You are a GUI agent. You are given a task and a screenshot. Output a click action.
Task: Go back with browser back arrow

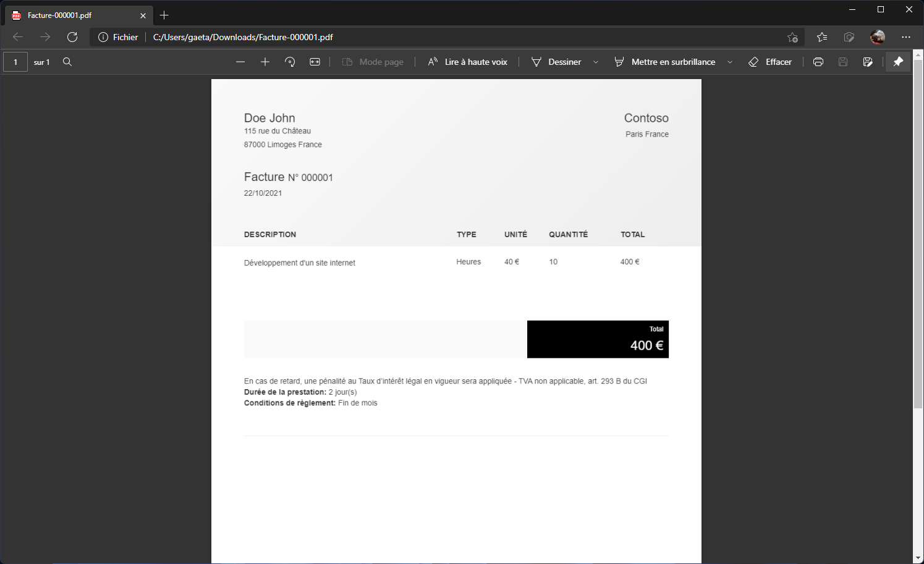pyautogui.click(x=18, y=37)
